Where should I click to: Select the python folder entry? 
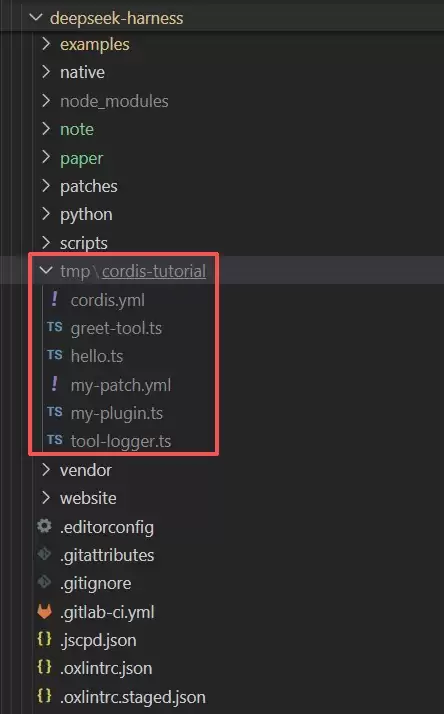tap(86, 214)
